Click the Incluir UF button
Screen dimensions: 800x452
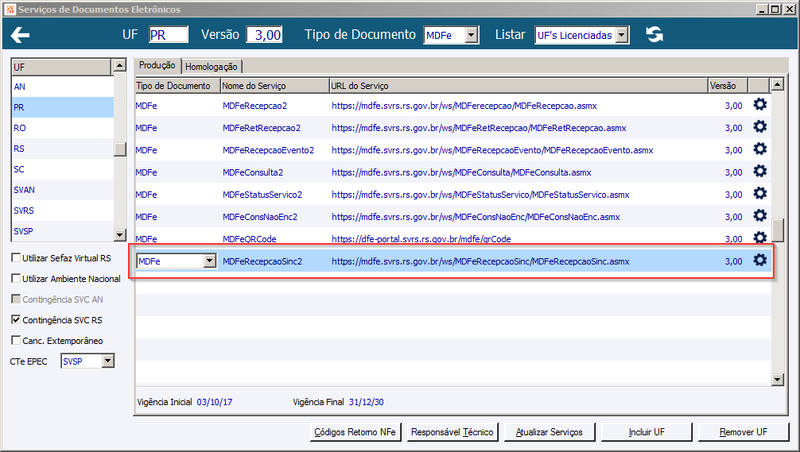pos(646,432)
